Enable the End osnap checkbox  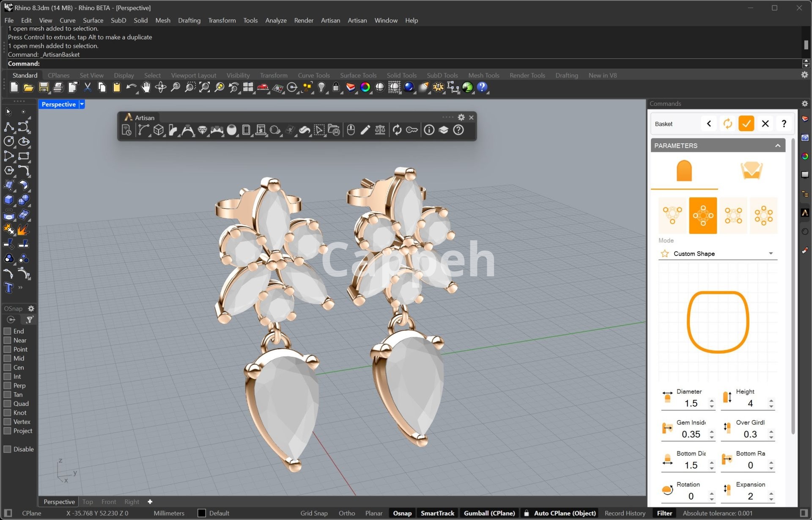[8, 331]
